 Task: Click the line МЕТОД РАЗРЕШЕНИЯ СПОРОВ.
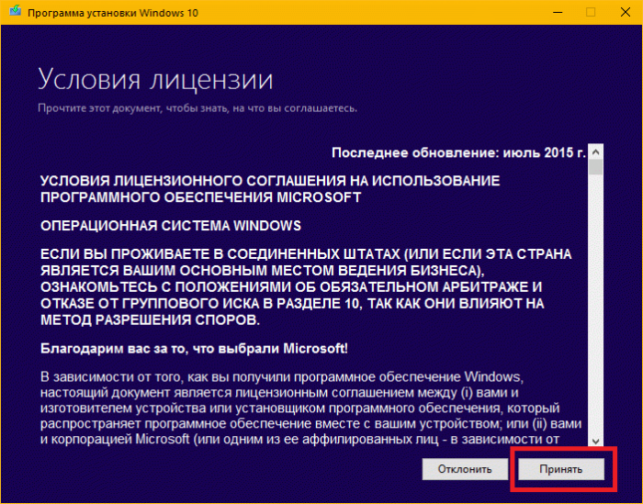(x=150, y=320)
